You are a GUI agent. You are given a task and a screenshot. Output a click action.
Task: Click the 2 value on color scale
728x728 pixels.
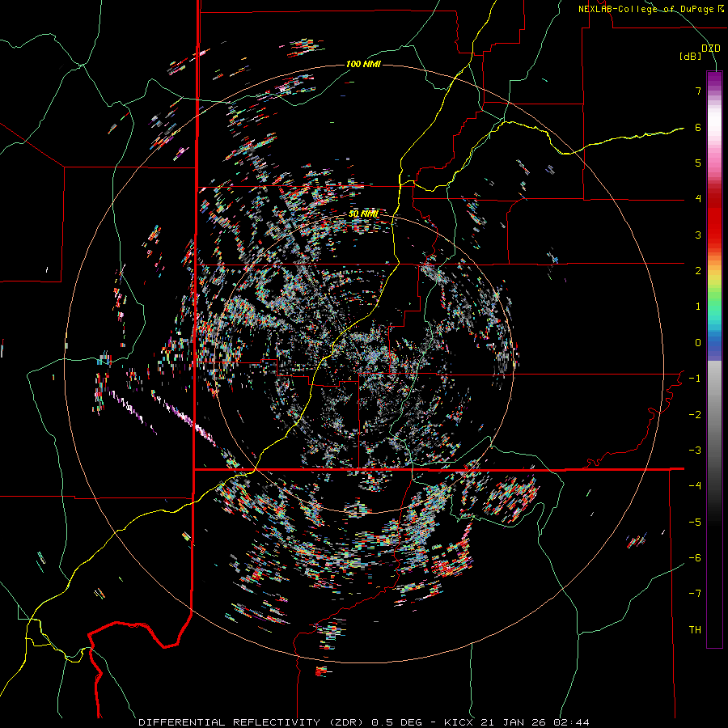698,271
